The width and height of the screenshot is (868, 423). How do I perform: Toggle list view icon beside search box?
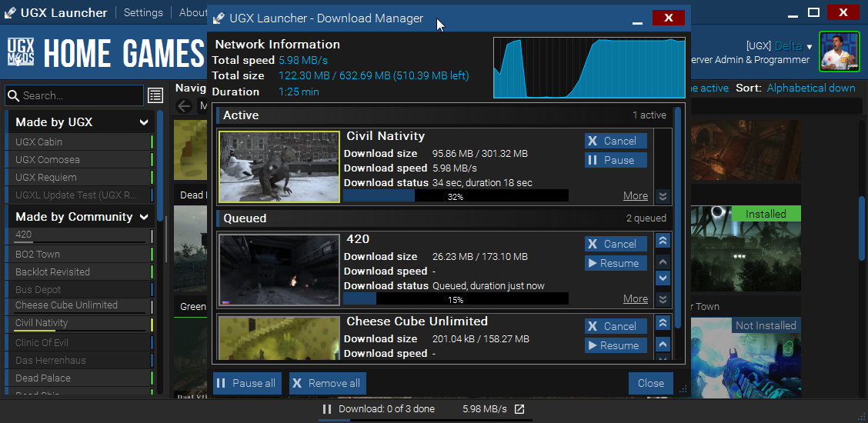[155, 95]
